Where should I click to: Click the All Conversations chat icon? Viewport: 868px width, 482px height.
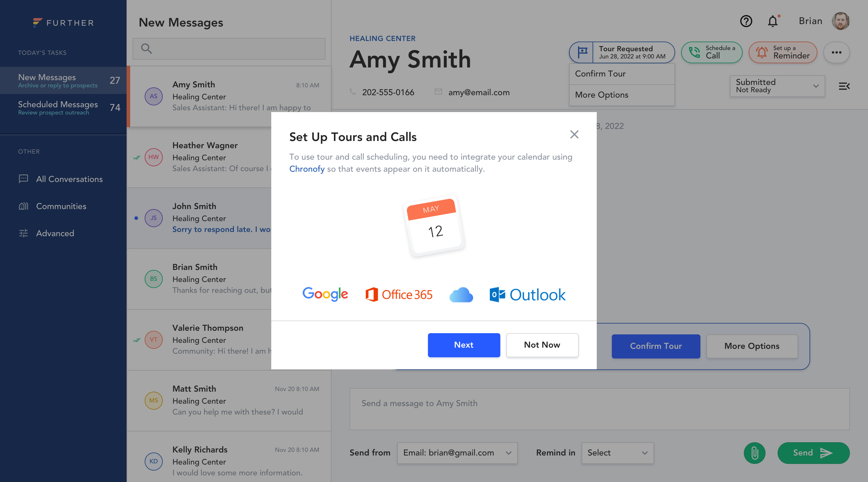23,179
